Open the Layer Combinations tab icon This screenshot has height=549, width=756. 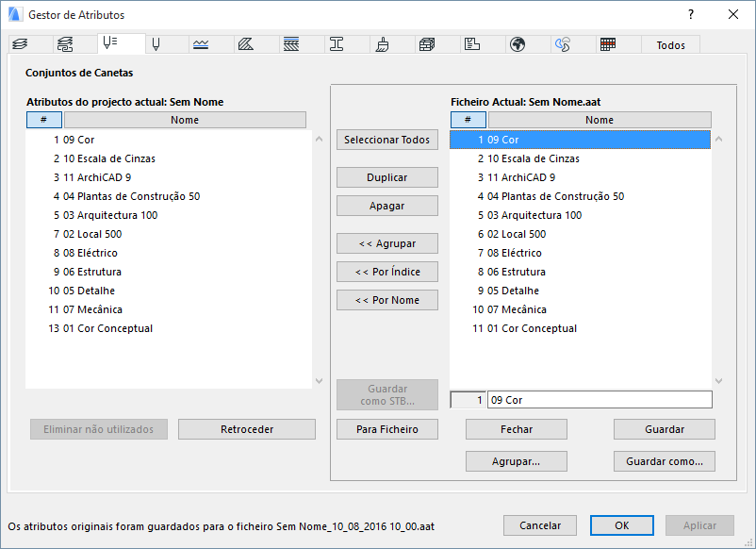(x=65, y=44)
